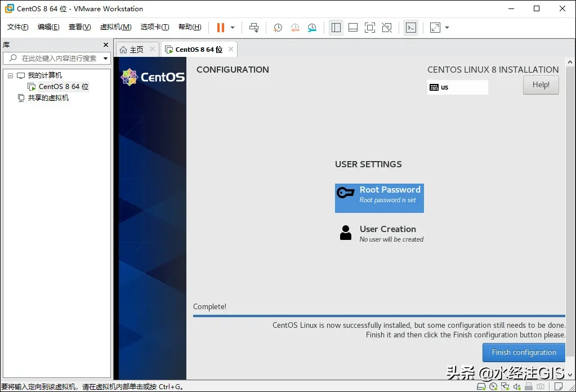Viewport: 576px width, 392px height.
Task: Click the CentOS logo in the installer sidebar
Action: (153, 77)
